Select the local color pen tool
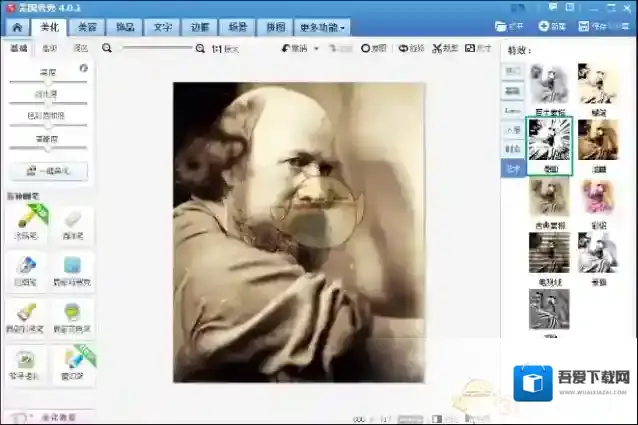Screen dimensions: 638x425 26,318
